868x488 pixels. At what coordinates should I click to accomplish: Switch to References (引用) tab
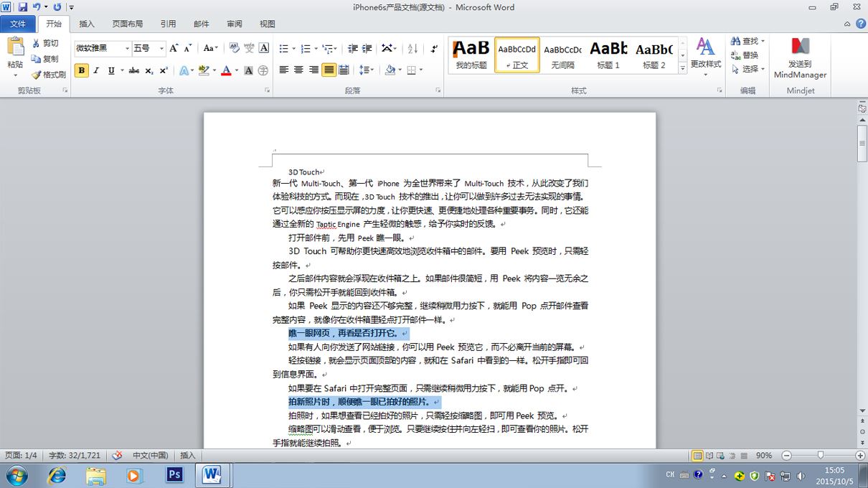[168, 24]
